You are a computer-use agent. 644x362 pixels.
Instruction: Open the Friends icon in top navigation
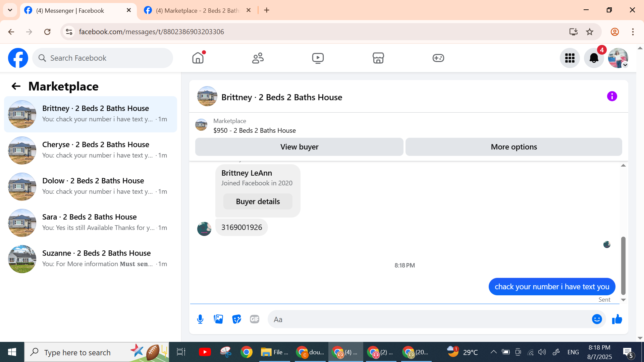258,58
